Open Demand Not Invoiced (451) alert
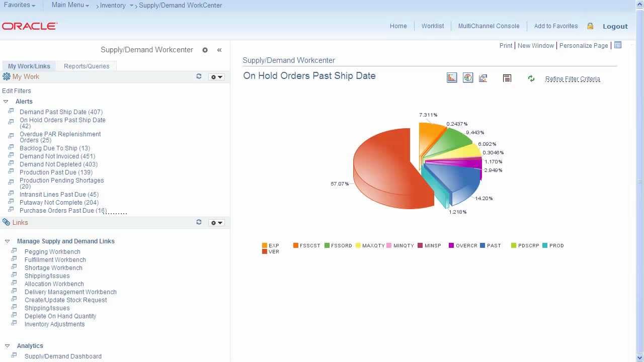Viewport: 644px width, 362px height. [57, 156]
